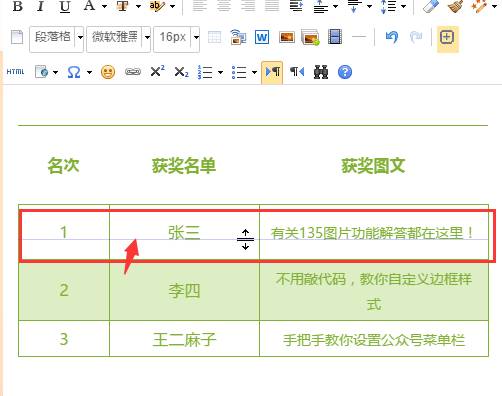Select the 获奖名单 header text
The height and width of the screenshot is (396, 502).
184,166
